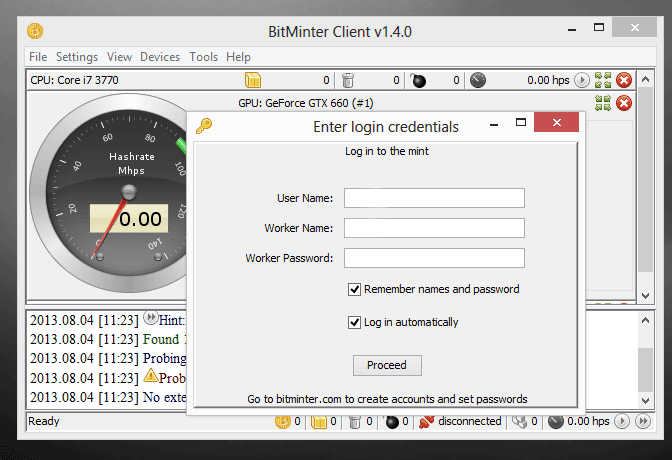Maximize the Enter login credentials dialog

point(521,123)
